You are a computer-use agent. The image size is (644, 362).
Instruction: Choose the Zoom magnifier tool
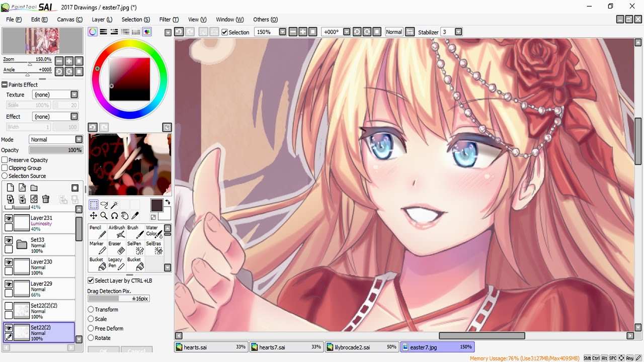tap(104, 216)
